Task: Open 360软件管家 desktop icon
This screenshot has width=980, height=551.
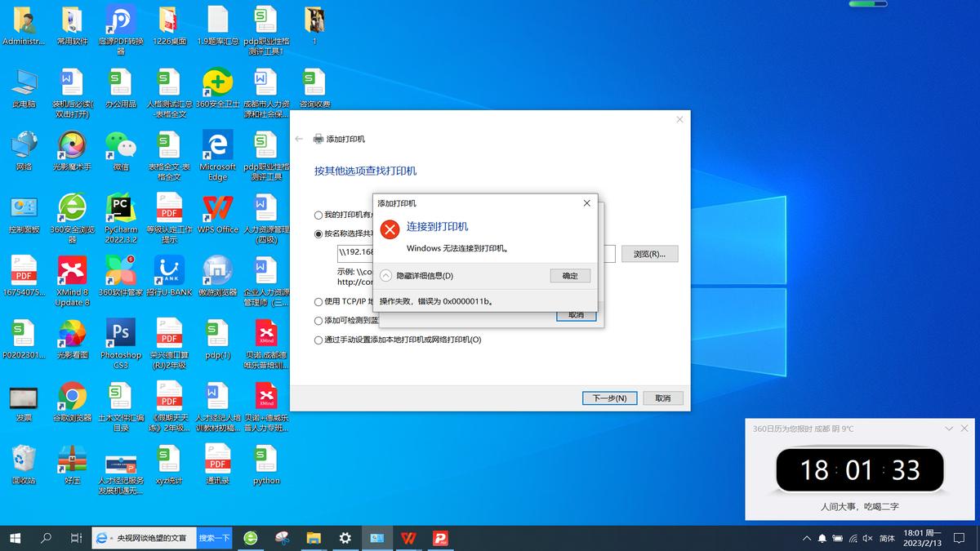Action: point(121,276)
